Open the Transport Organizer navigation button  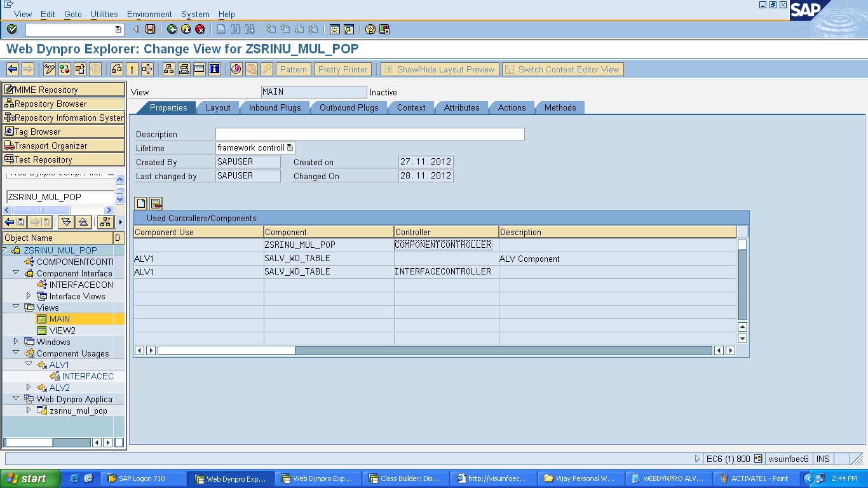(x=64, y=146)
